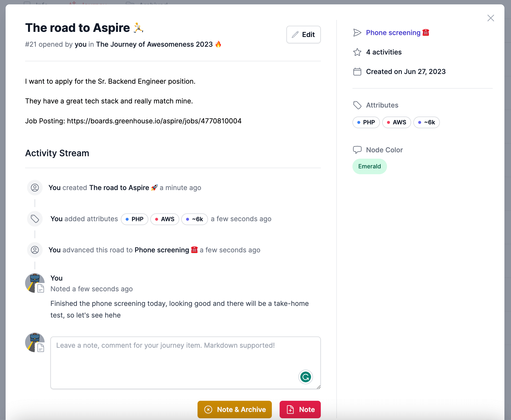
Task: Click the PHP chip in the activity stream
Action: [134, 219]
